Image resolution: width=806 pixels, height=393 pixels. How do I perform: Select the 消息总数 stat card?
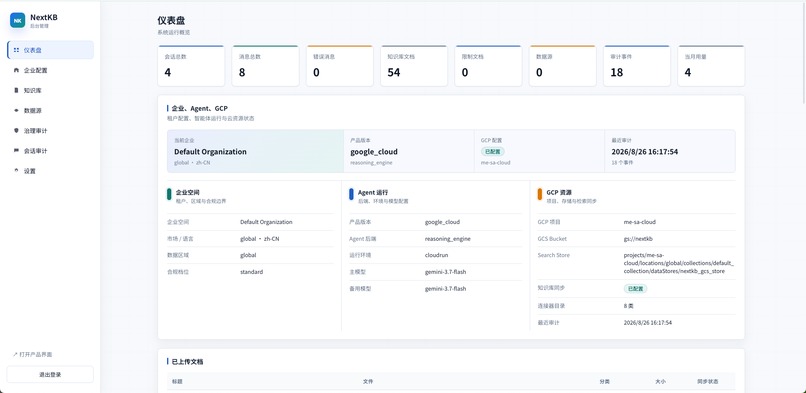pos(265,66)
